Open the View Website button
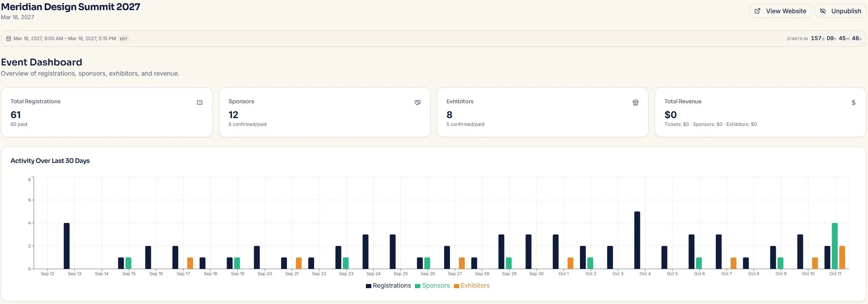Viewport: 868px width, 304px height. (x=780, y=11)
